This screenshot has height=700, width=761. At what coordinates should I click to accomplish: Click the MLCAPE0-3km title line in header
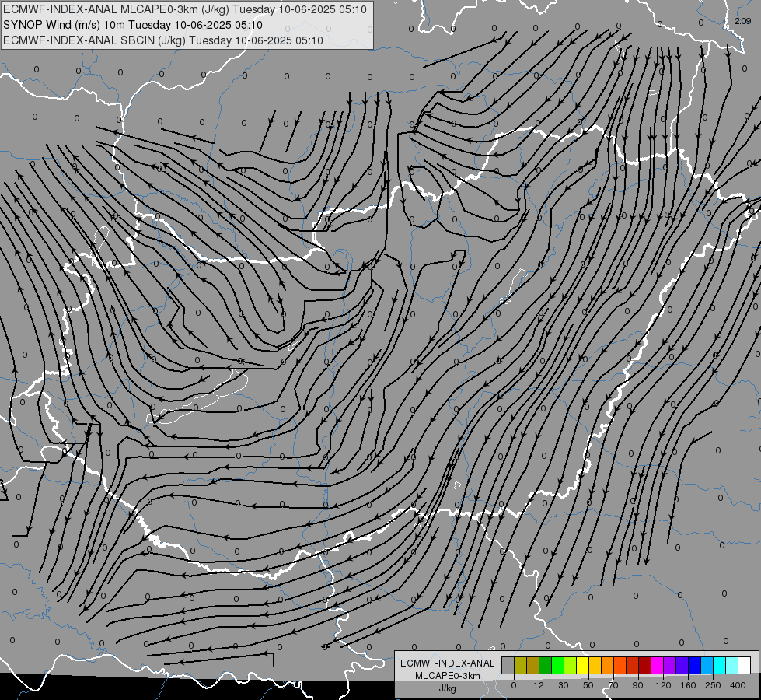[185, 9]
